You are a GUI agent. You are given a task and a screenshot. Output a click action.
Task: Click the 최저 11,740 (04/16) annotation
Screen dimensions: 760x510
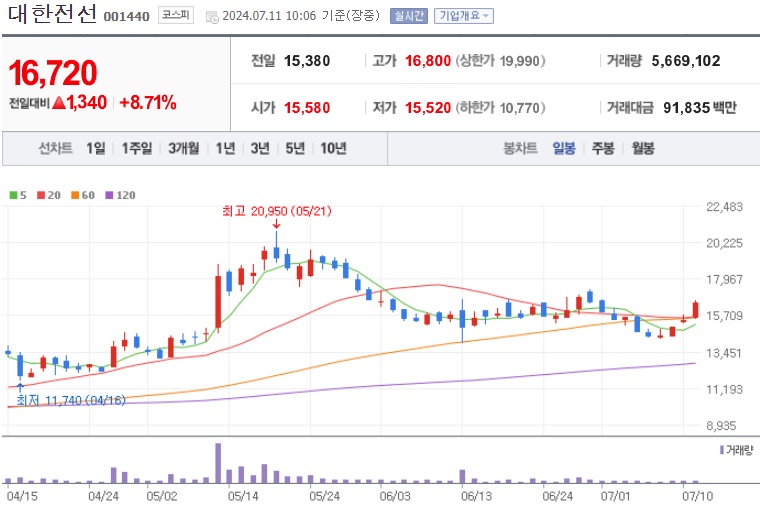tap(71, 400)
